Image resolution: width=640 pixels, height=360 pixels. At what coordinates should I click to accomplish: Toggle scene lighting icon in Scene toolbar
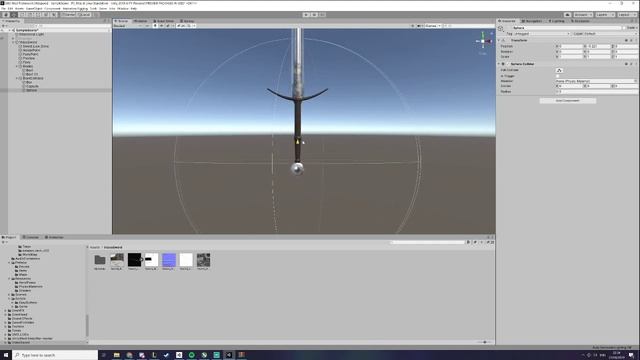[x=155, y=26]
